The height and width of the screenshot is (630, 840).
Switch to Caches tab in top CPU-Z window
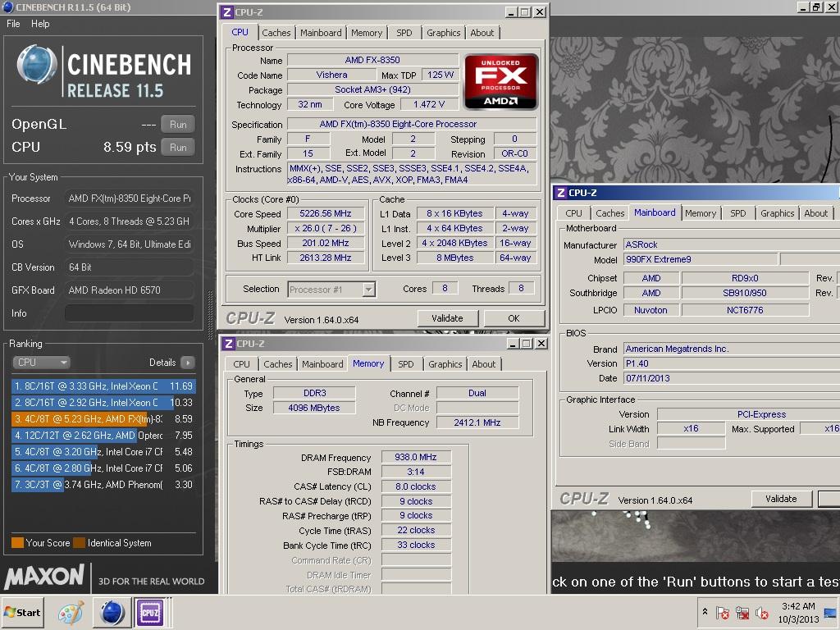(x=276, y=33)
